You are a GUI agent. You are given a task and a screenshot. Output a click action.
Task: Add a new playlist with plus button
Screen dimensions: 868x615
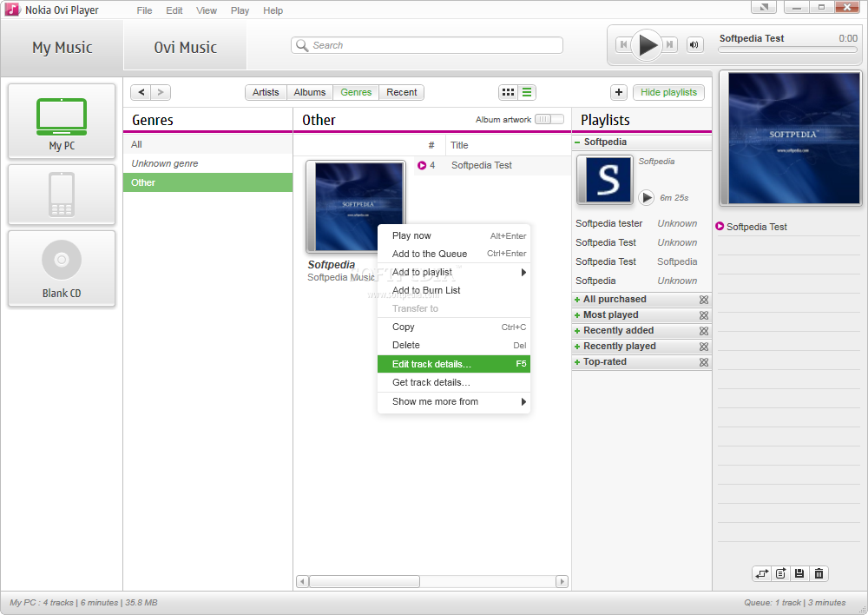pos(619,93)
